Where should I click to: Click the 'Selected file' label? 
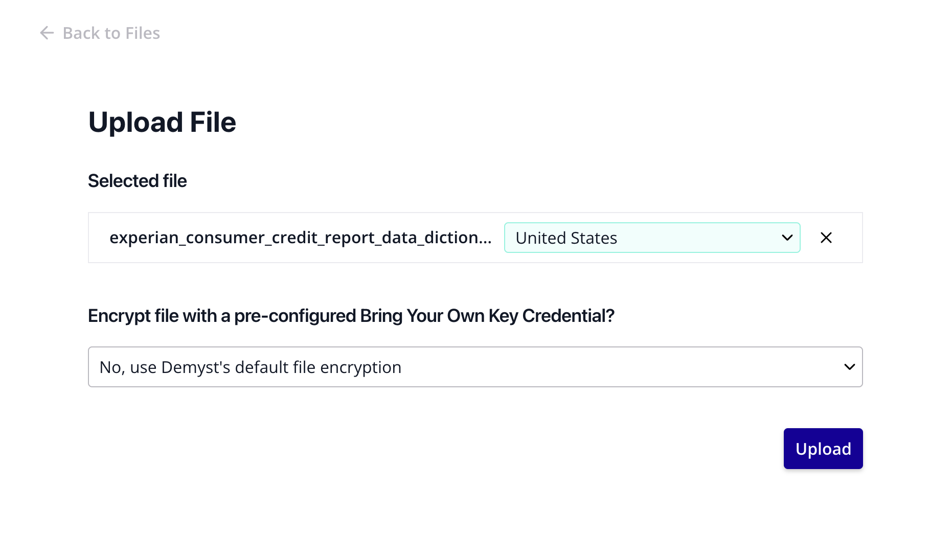[137, 181]
